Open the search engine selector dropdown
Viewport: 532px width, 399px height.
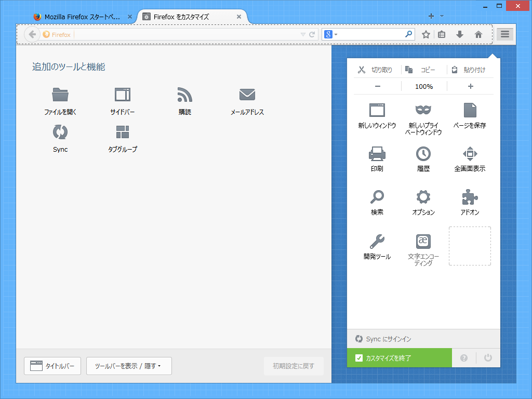point(332,34)
